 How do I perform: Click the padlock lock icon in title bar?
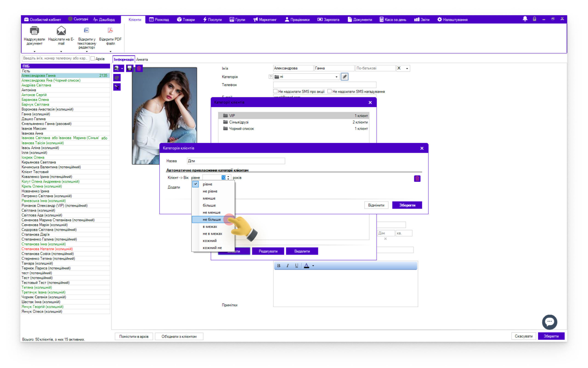[534, 19]
